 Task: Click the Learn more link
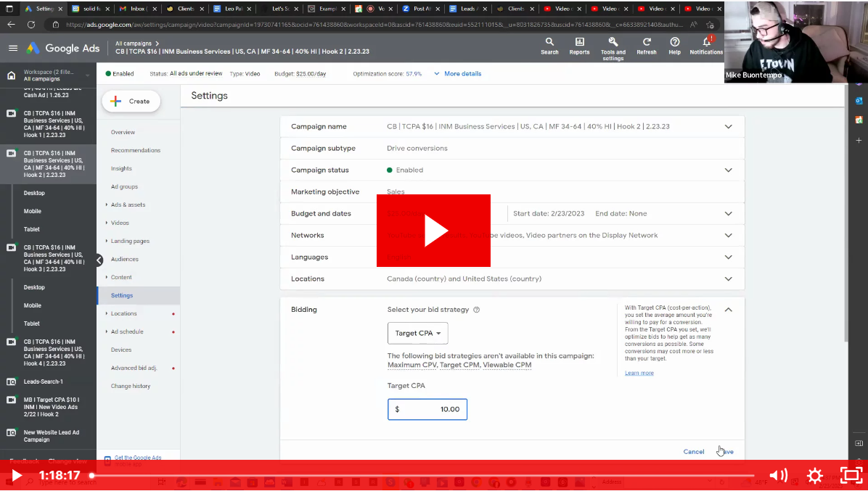pos(639,373)
